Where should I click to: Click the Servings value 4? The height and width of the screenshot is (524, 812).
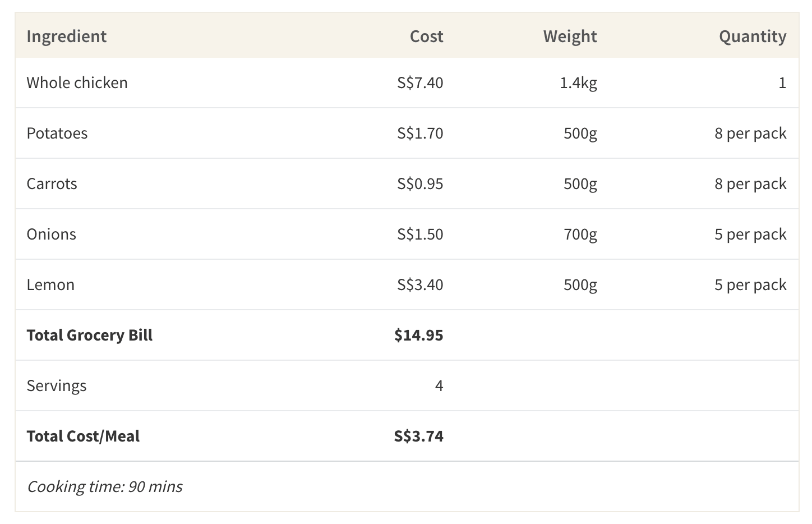(x=439, y=386)
